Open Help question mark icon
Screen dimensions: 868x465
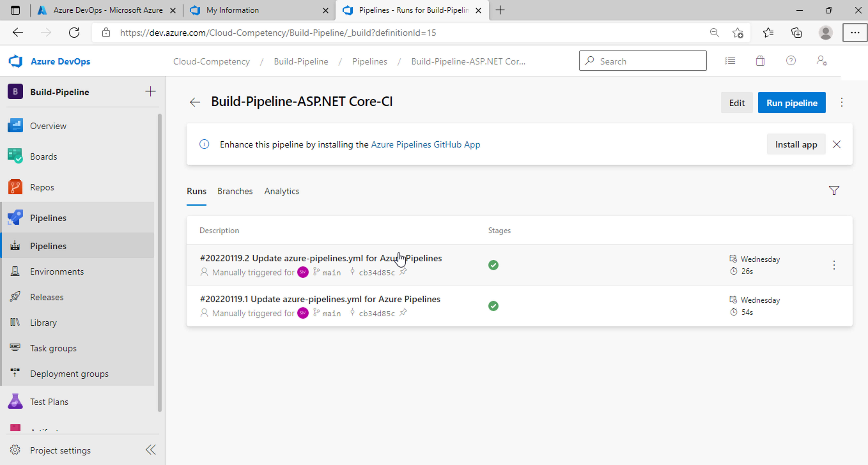pos(791,61)
